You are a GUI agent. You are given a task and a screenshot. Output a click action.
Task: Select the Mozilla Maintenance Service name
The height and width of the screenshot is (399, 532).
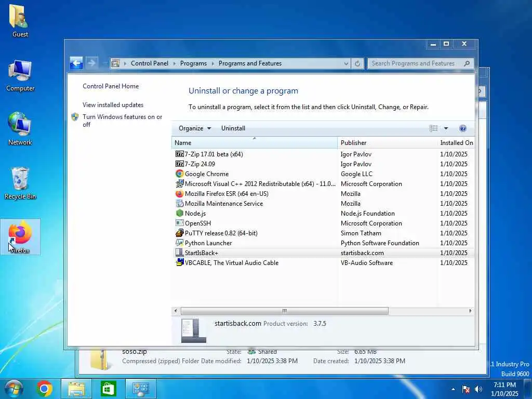224,204
